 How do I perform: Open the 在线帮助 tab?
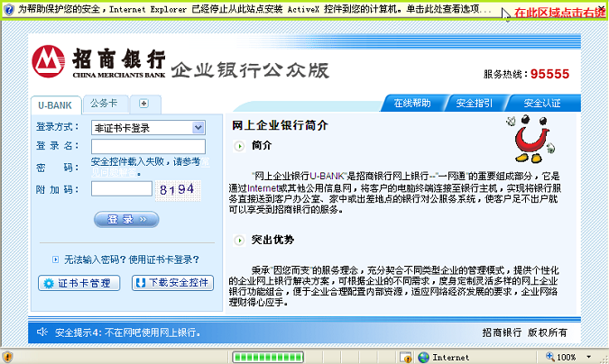[x=412, y=104]
